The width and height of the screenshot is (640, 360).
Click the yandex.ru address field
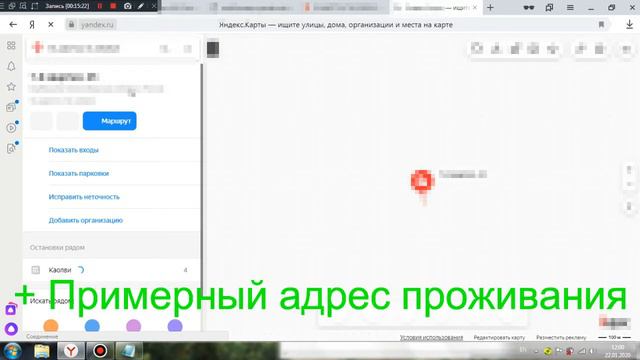(x=97, y=24)
